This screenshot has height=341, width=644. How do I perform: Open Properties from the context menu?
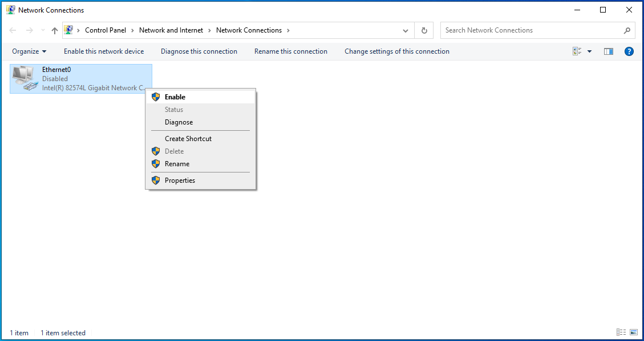point(180,180)
